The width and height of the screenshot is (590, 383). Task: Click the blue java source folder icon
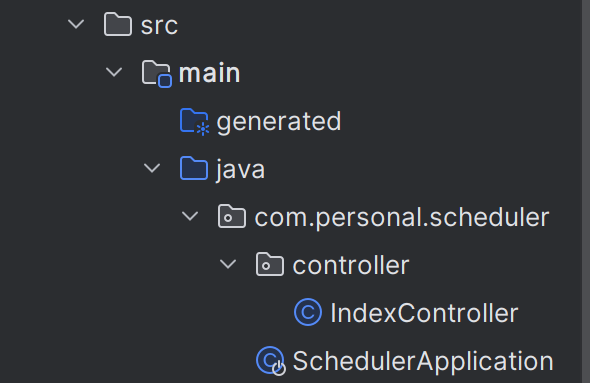point(194,169)
